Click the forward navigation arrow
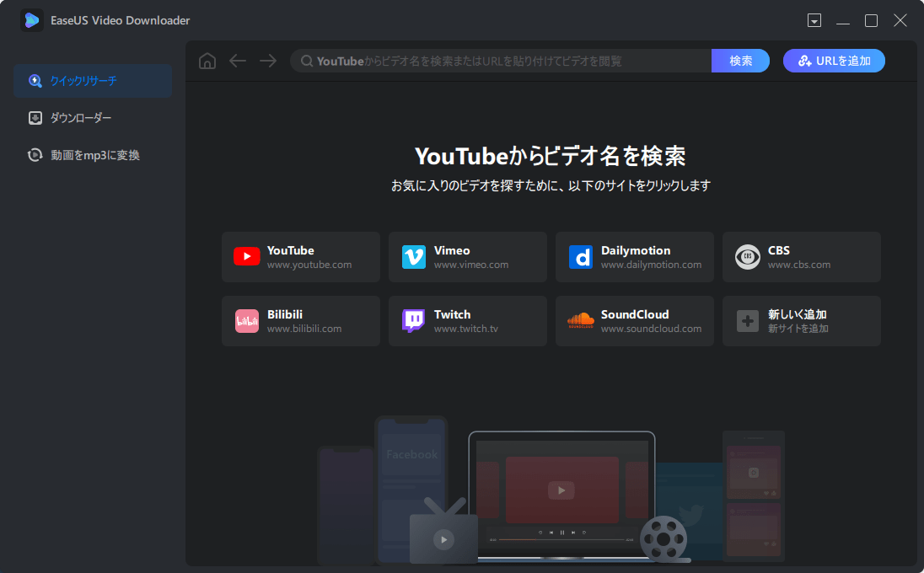 coord(267,60)
